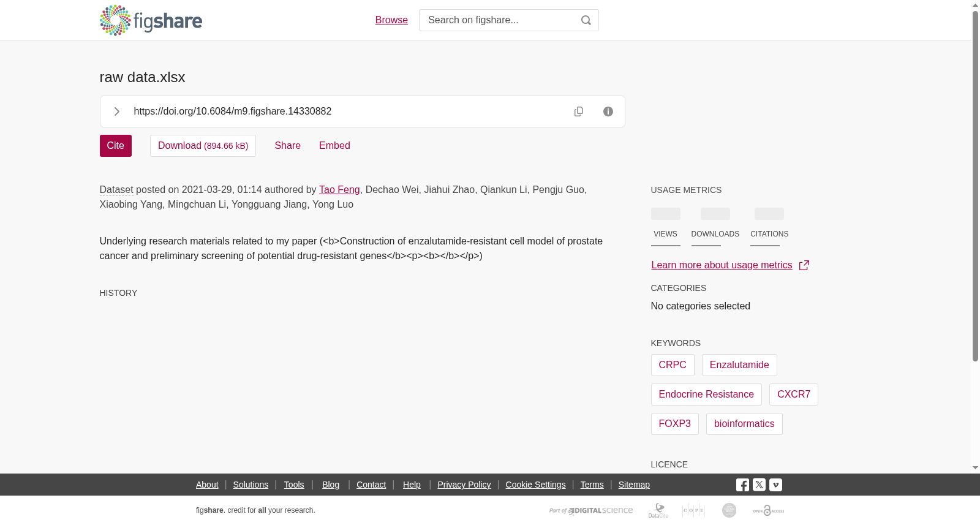Viewport: 980px width, 525px height.
Task: Click the search magnifier icon
Action: point(586,20)
